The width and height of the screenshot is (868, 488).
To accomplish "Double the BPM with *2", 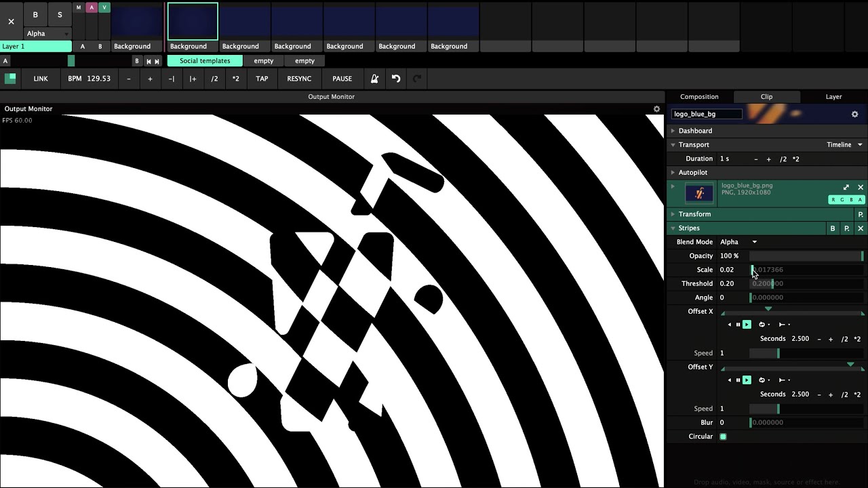I will click(x=236, y=79).
